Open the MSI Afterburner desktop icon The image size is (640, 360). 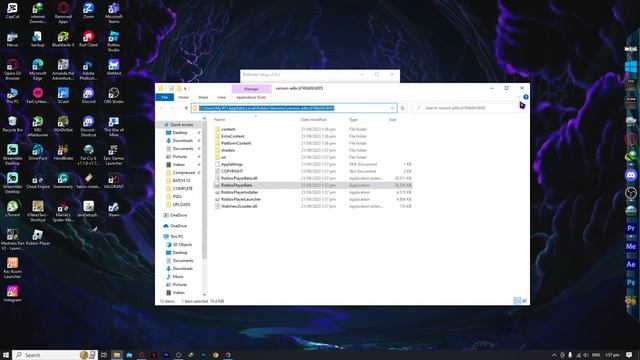(x=38, y=126)
